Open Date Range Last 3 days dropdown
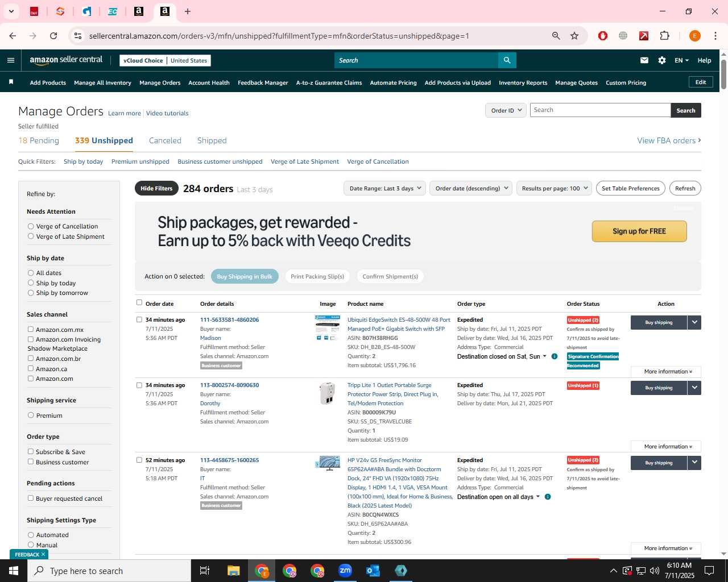Viewport: 728px width, 582px height. point(385,188)
